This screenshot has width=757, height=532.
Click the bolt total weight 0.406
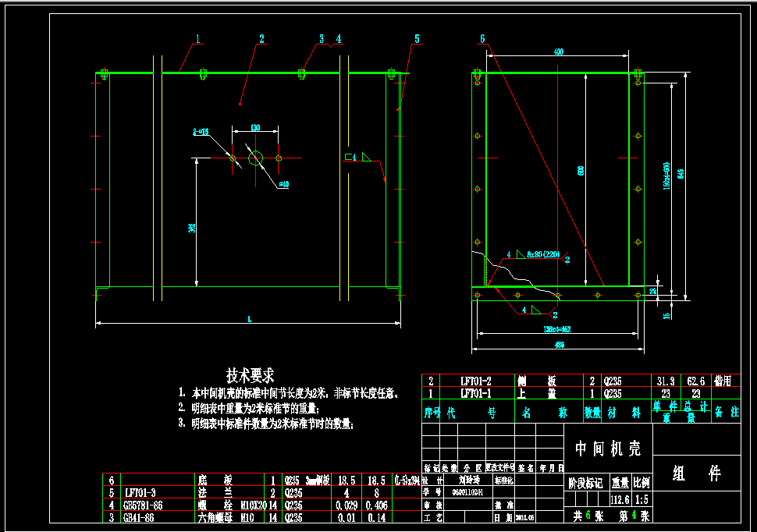pos(377,505)
